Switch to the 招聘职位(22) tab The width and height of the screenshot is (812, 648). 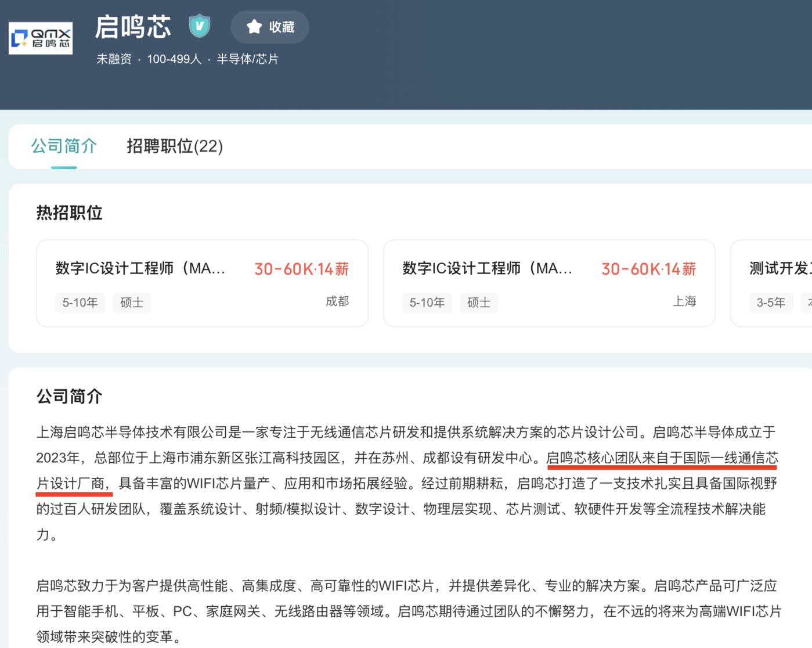175,147
